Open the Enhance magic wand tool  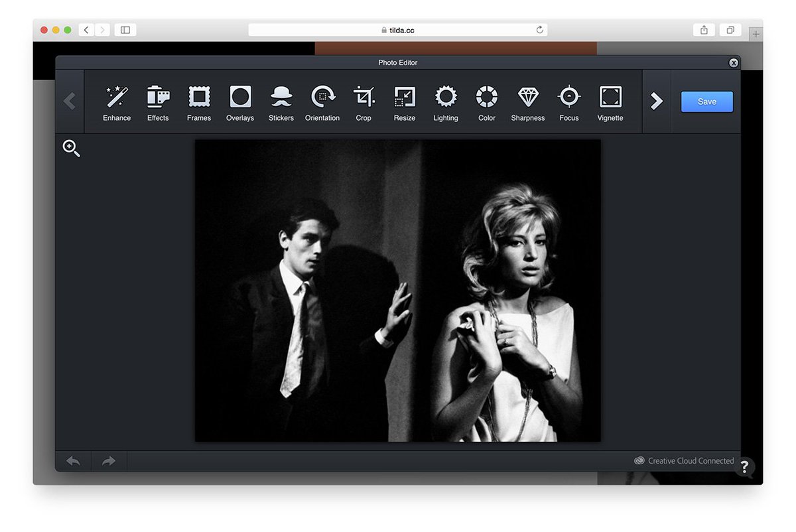coord(117,103)
